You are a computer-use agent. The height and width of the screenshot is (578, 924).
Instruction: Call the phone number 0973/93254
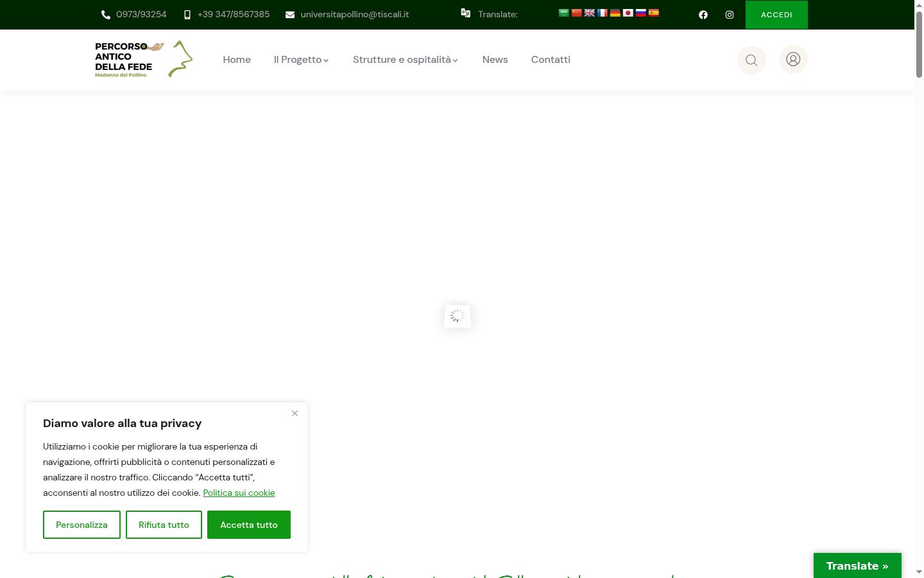134,14
